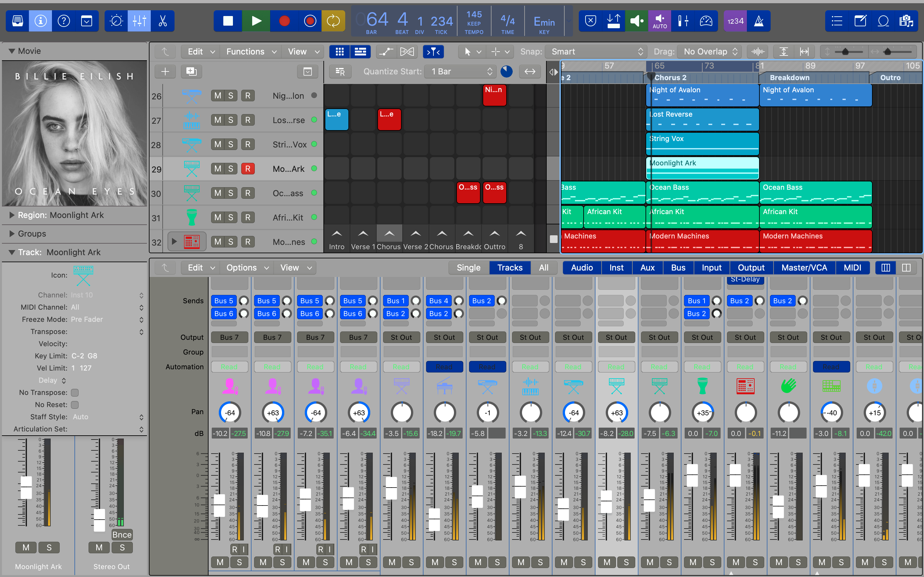Open the Note Pads button
924x577 pixels.
tap(860, 21)
